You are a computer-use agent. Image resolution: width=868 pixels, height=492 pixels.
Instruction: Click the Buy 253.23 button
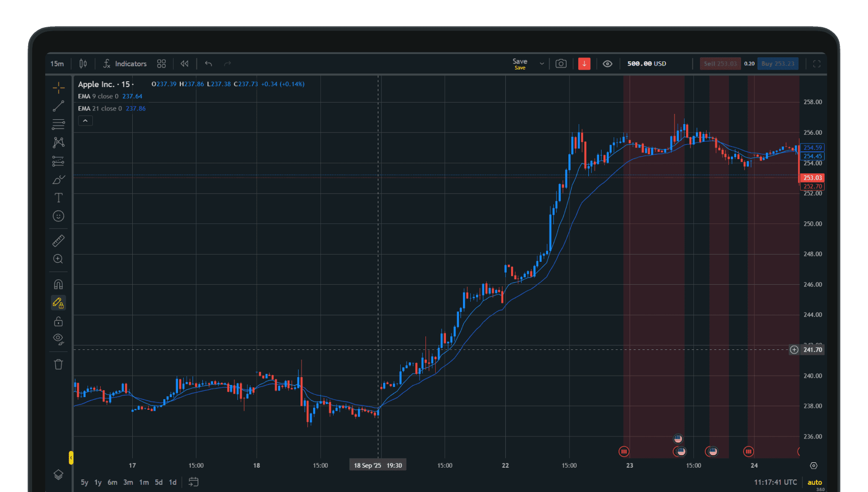pyautogui.click(x=778, y=63)
